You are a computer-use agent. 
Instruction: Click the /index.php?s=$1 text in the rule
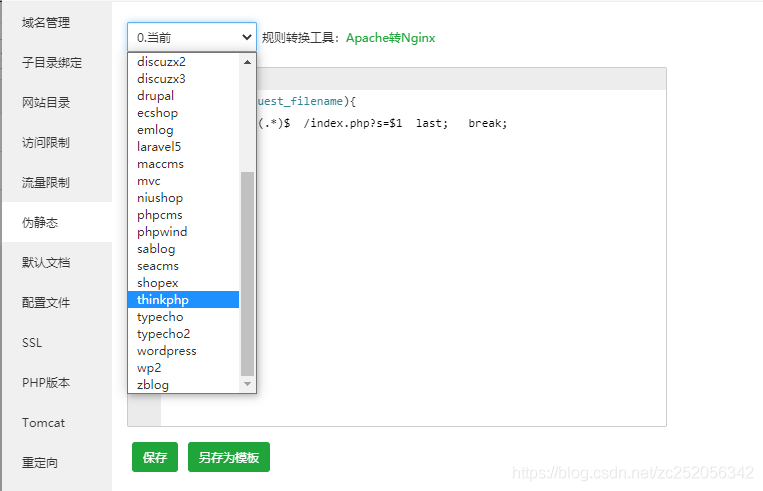[353, 123]
